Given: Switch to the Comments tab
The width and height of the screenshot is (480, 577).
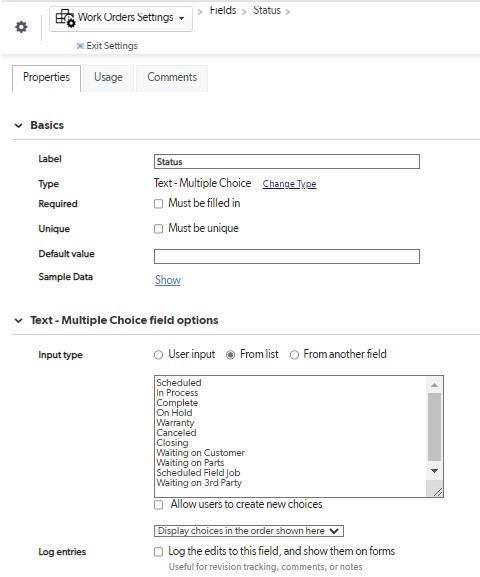Looking at the screenshot, I should 172,78.
